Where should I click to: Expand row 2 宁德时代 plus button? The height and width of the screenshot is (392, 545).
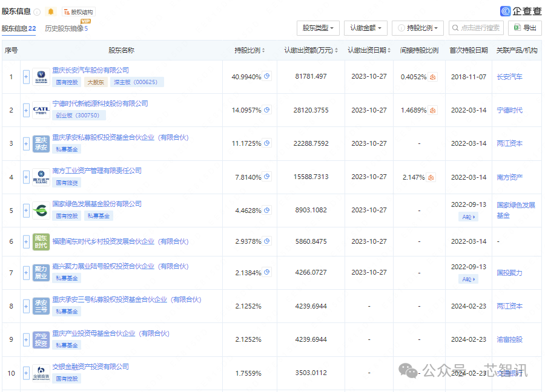pos(26,111)
